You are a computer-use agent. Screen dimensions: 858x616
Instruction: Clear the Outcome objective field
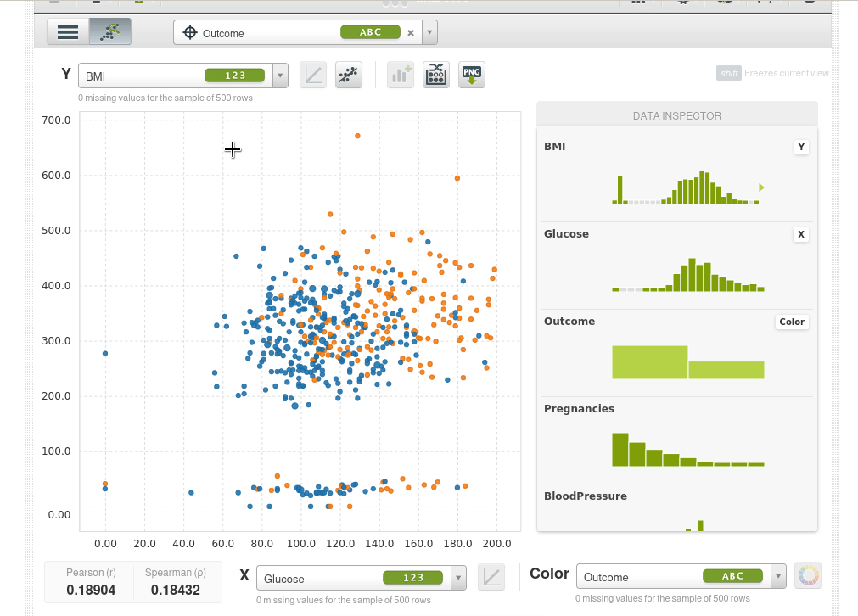pyautogui.click(x=411, y=33)
